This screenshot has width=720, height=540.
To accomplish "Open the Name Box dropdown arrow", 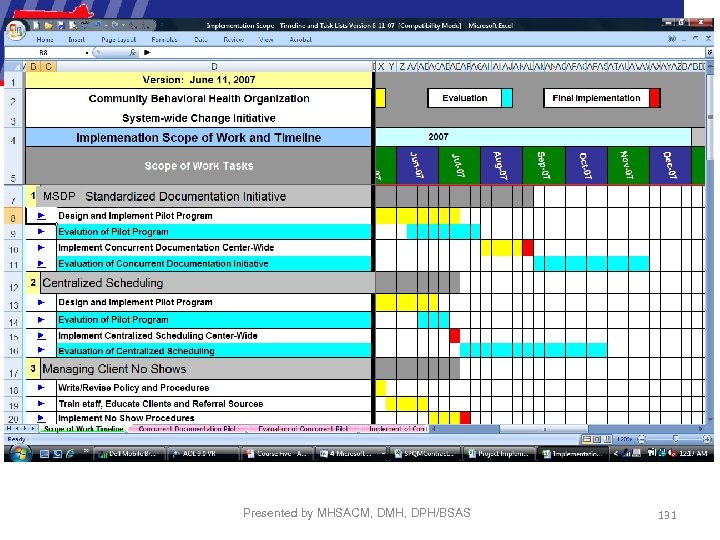I will coord(87,53).
